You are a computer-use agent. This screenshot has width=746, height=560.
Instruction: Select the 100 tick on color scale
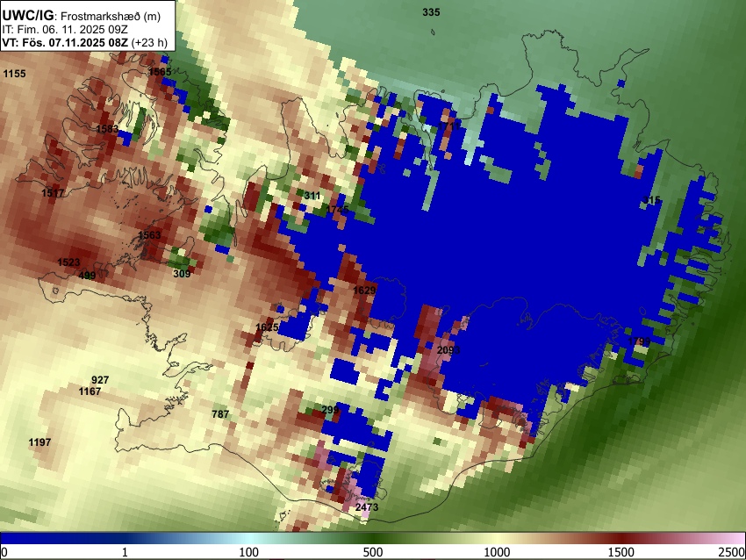coord(249,552)
